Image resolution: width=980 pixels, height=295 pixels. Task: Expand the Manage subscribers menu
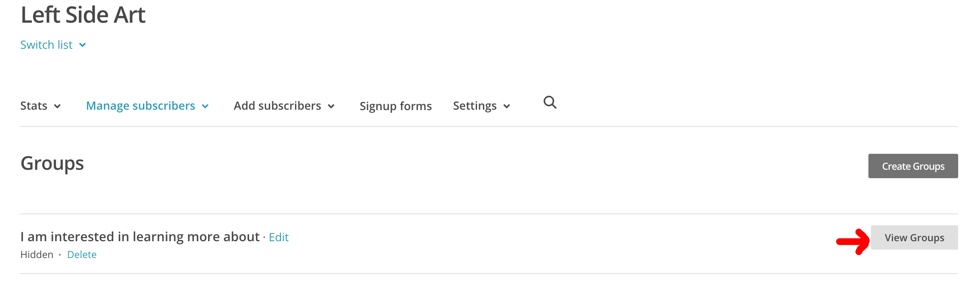tap(147, 106)
